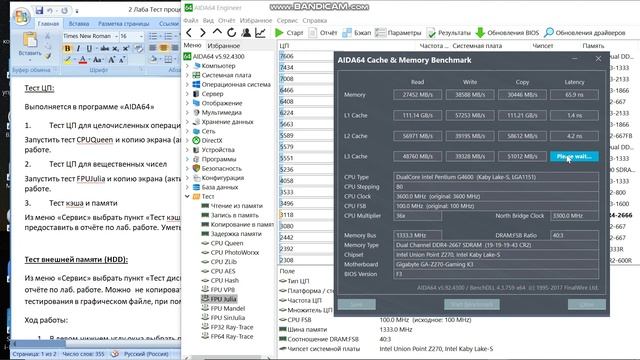Set center alignment in Word

point(163,48)
